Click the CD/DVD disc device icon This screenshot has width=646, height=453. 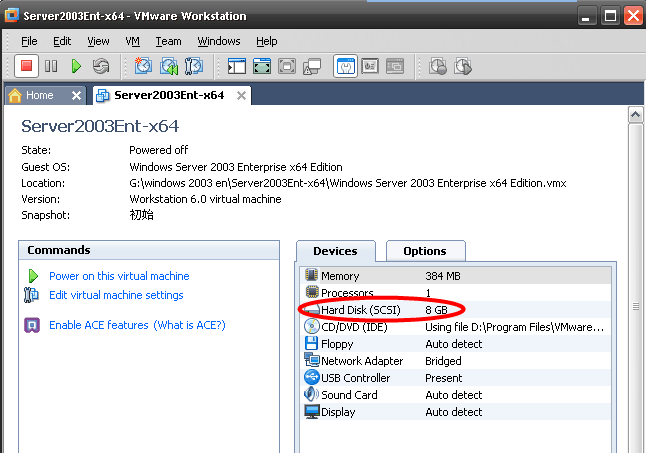[x=312, y=326]
